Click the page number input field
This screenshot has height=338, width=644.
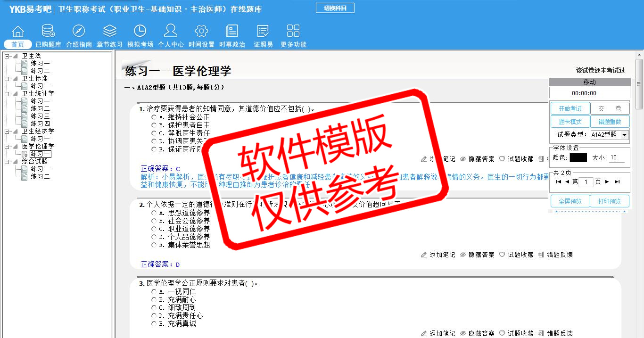pos(586,182)
